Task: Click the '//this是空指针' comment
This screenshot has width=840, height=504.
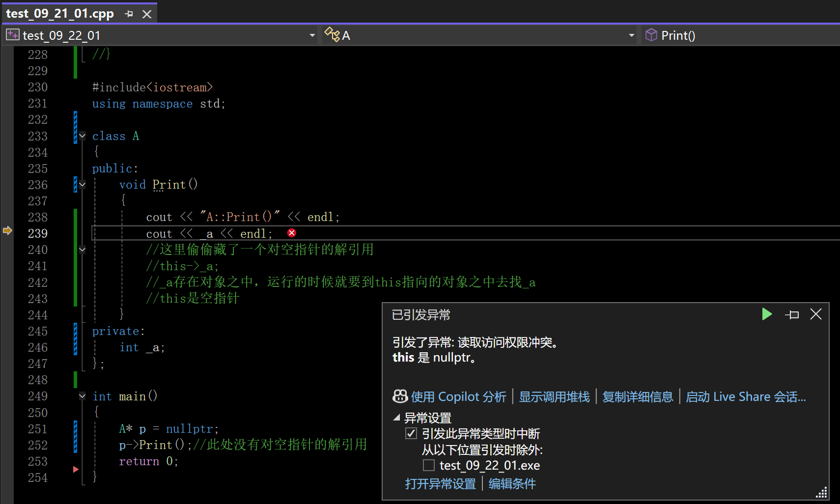Action: [193, 298]
